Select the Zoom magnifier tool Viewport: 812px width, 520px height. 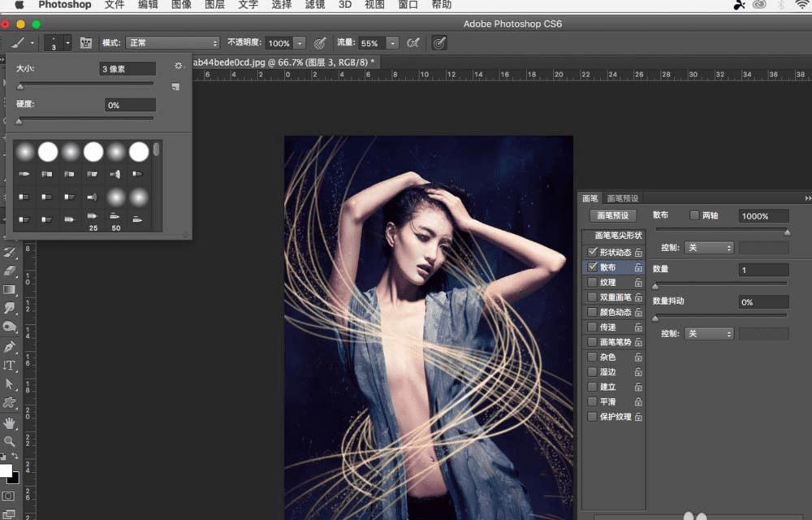[x=10, y=441]
